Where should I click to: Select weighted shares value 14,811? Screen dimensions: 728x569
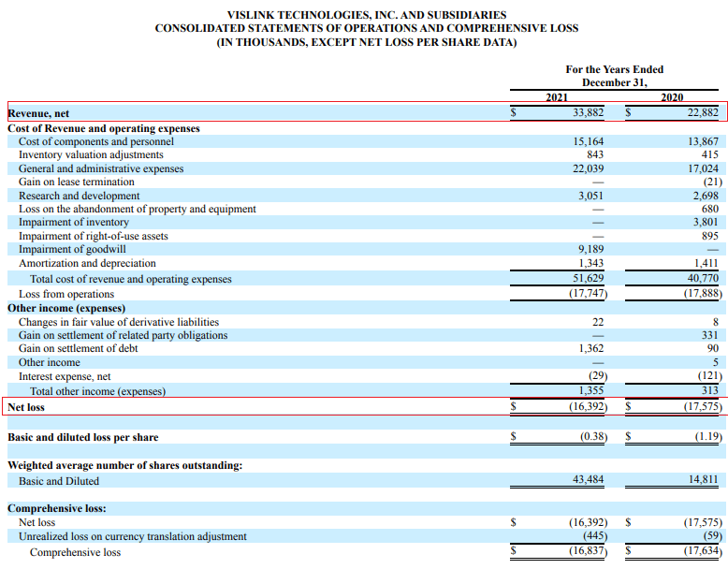tap(703, 479)
